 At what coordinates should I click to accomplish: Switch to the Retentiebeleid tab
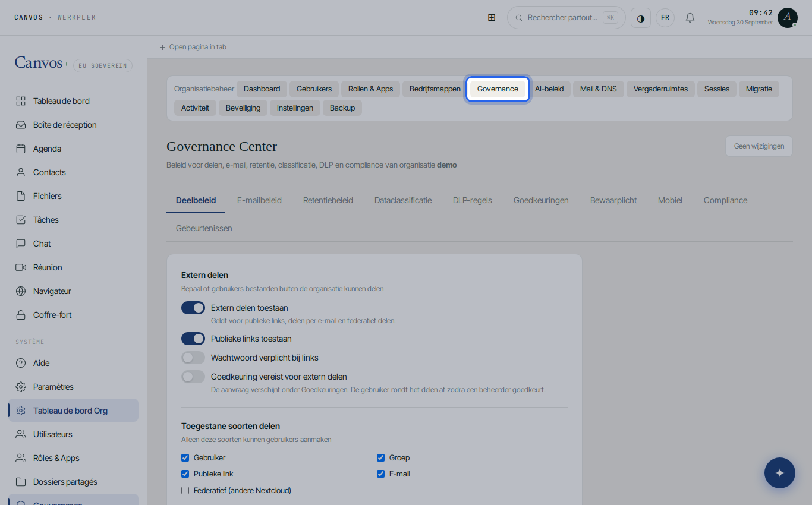click(x=328, y=200)
